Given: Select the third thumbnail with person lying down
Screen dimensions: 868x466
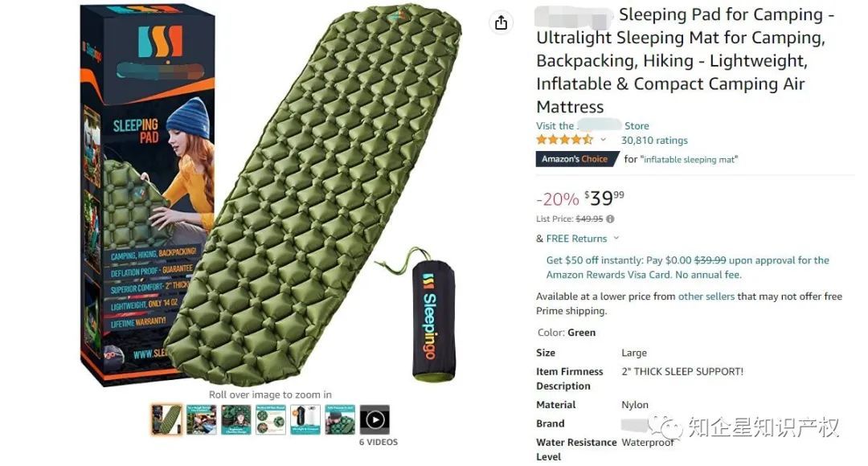Looking at the screenshot, I should coord(236,419).
